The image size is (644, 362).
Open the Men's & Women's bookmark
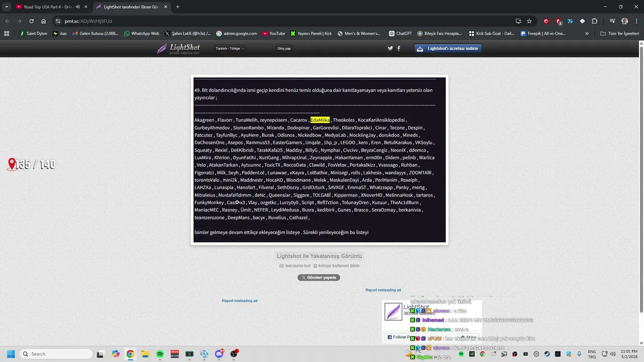pos(359,34)
